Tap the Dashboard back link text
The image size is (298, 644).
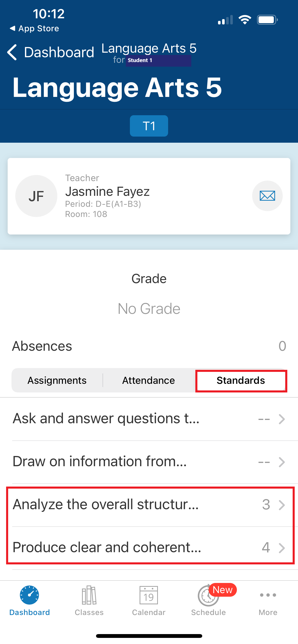(59, 52)
